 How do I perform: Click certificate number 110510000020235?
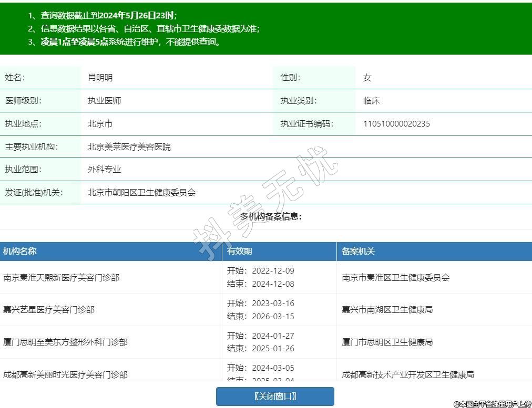tap(396, 124)
